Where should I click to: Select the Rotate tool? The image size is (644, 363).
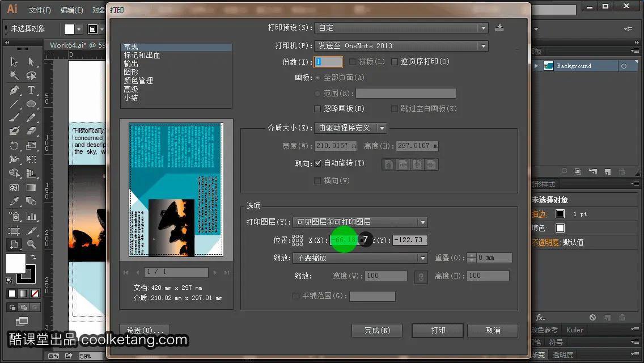click(14, 146)
